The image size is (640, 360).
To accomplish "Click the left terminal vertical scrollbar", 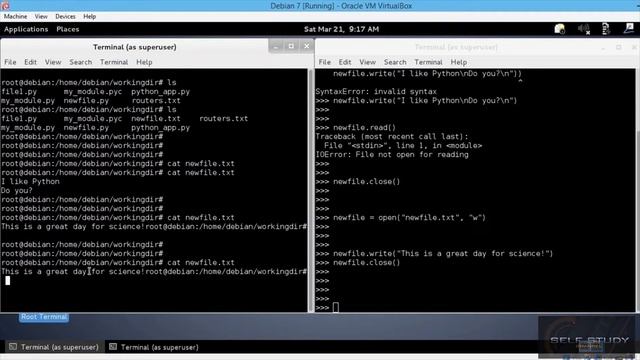I will click(311, 190).
